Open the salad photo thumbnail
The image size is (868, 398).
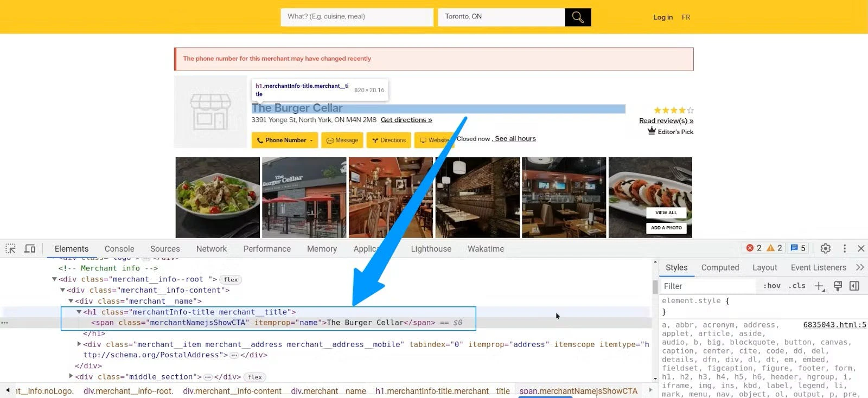[x=218, y=197]
